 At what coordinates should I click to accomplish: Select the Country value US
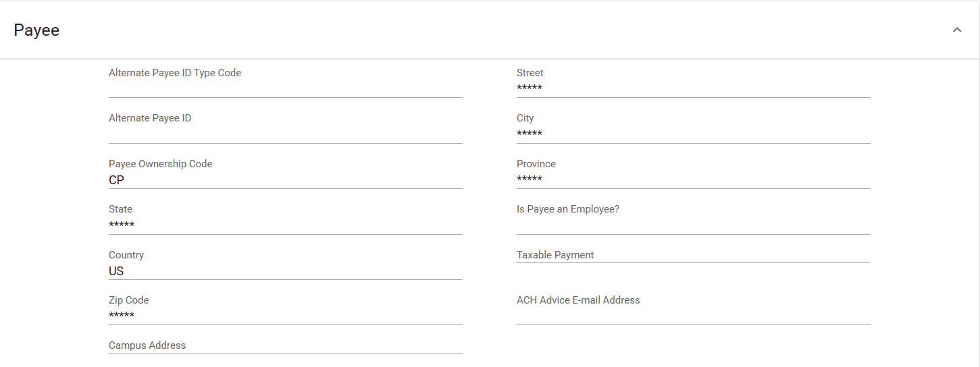(116, 271)
